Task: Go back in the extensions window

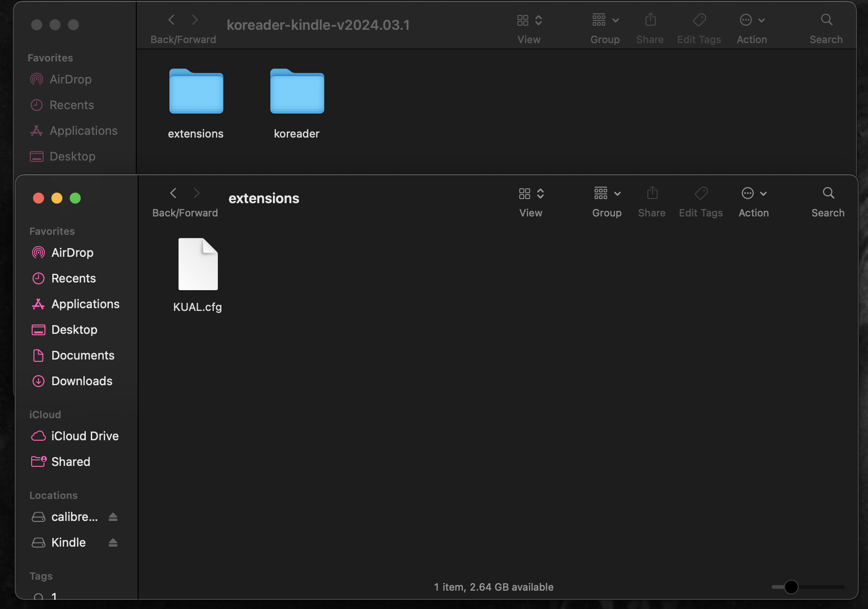Action: 173,193
